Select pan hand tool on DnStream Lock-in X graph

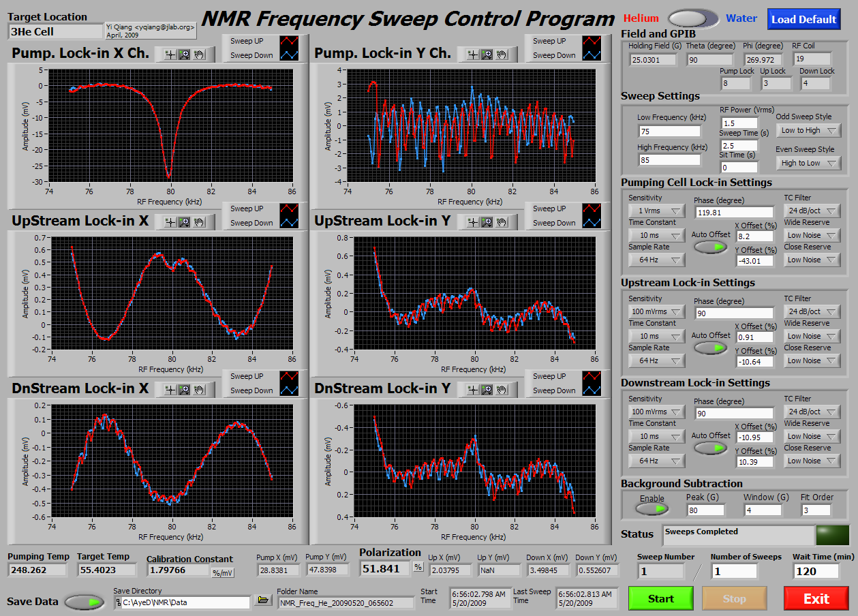[x=200, y=389]
